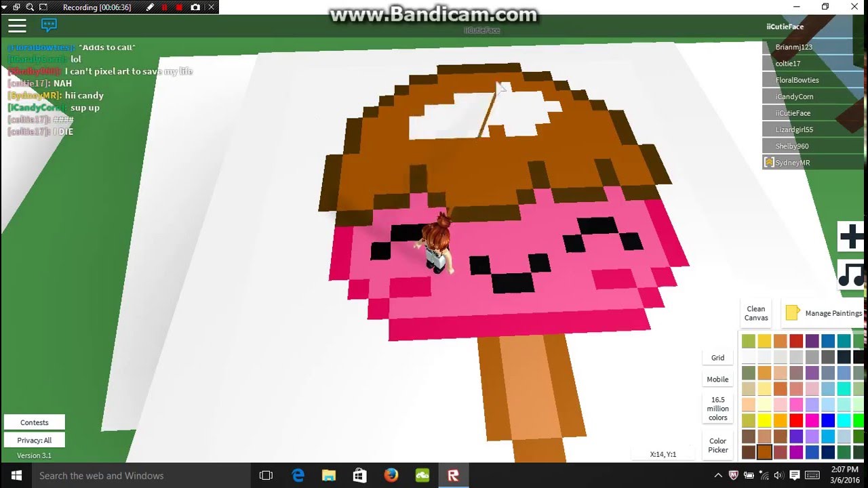Click the Bandicam magnifier search icon
Viewport: 868px width, 488px height.
tap(31, 7)
